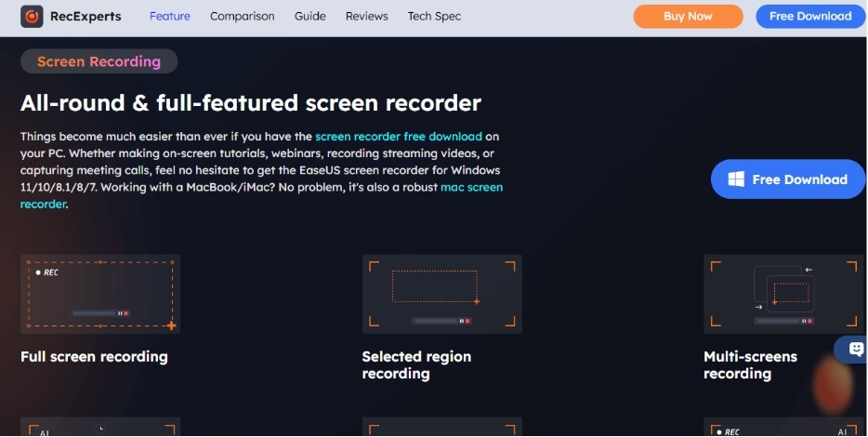Open the chat support bubble icon

pyautogui.click(x=856, y=349)
